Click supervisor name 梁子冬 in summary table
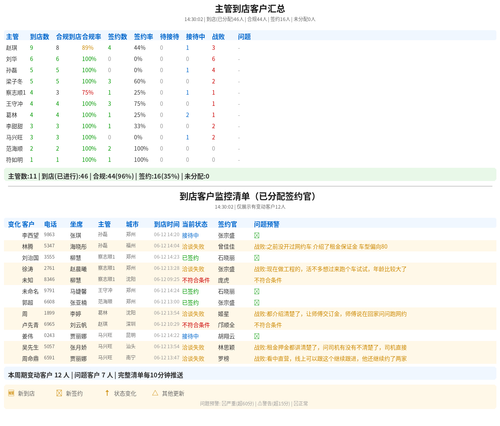This screenshot has height=426, width=500. coord(14,81)
